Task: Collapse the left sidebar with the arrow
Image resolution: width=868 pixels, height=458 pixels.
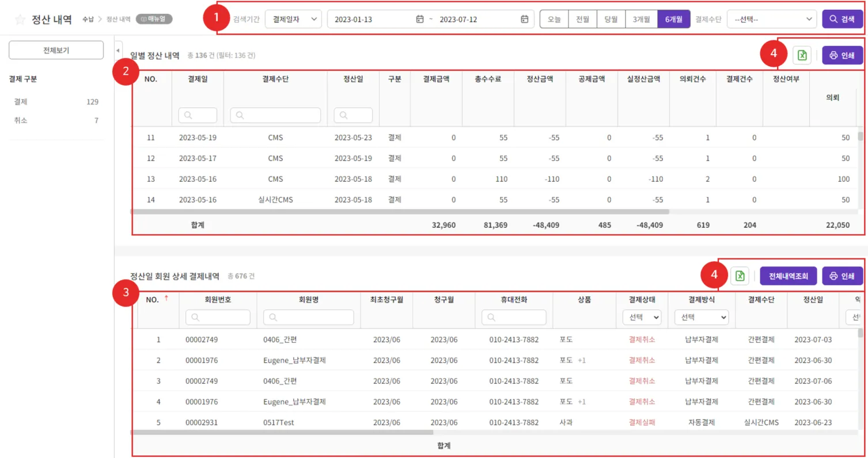Action: [x=118, y=51]
